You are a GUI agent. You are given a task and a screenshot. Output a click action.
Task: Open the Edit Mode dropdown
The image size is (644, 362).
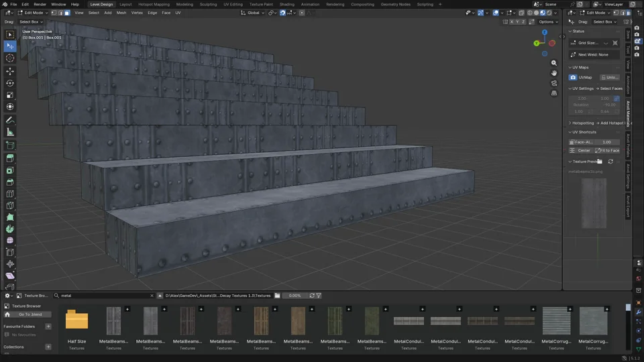pyautogui.click(x=32, y=13)
